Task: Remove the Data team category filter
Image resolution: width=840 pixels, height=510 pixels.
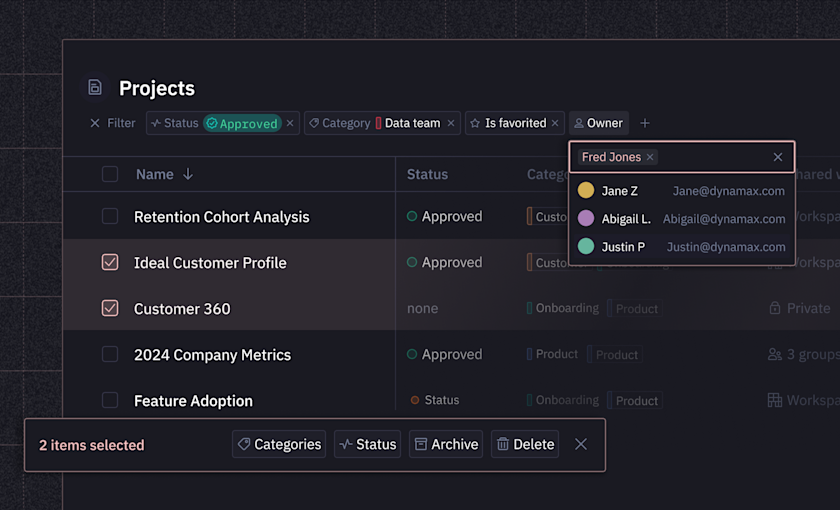Action: [451, 123]
